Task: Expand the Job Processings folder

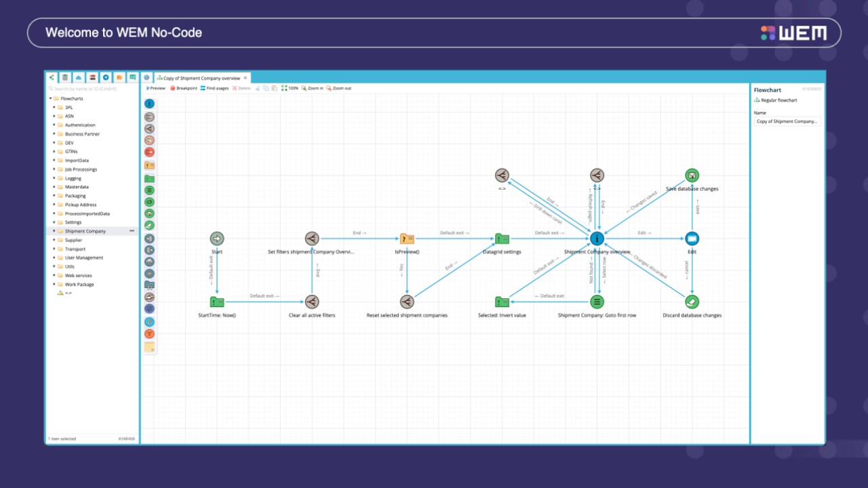Action: pos(54,169)
